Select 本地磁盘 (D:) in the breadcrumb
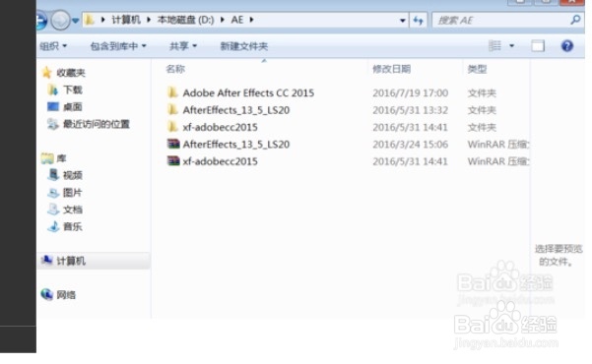This screenshot has height=364, width=592. coord(186,20)
